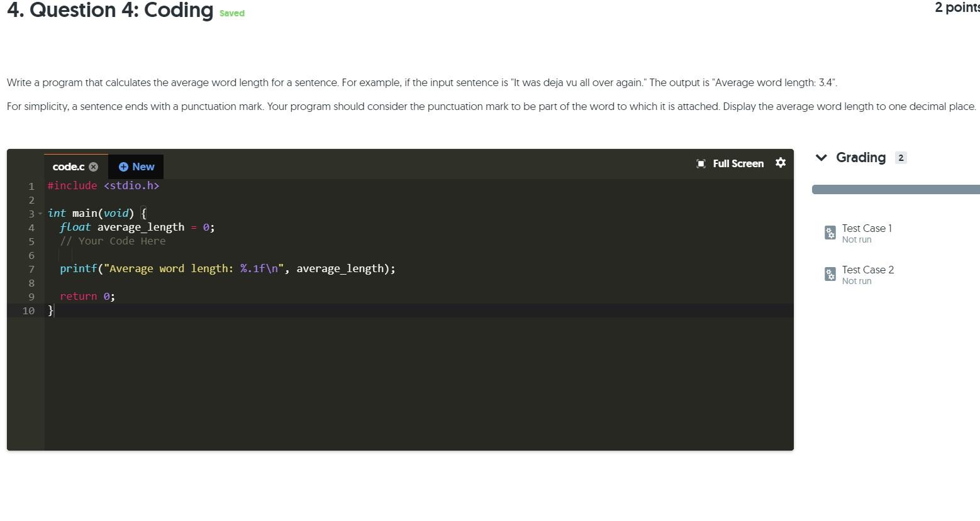Click the plus icon beside New
The width and height of the screenshot is (980, 521).
(x=123, y=167)
